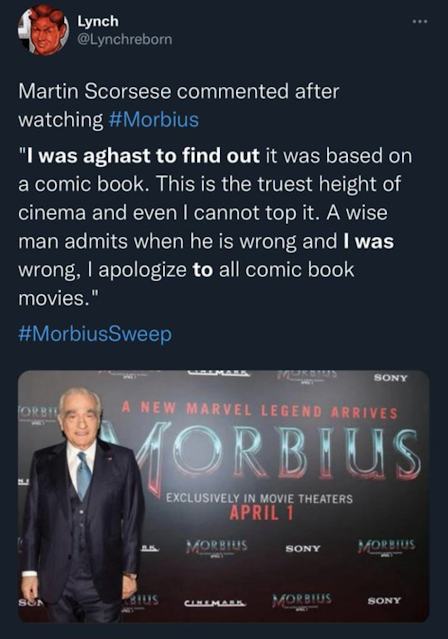Click the display name Lynch
Screen dimensions: 448x639
pyautogui.click(x=98, y=21)
